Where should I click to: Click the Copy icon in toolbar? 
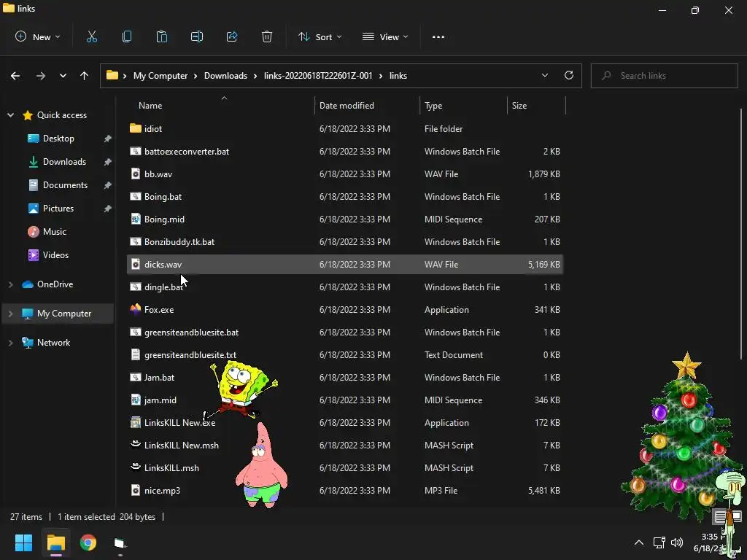pyautogui.click(x=127, y=36)
